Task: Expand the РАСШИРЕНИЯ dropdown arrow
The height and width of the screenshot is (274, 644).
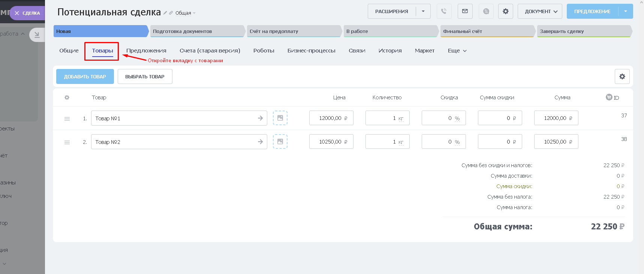Action: [423, 11]
